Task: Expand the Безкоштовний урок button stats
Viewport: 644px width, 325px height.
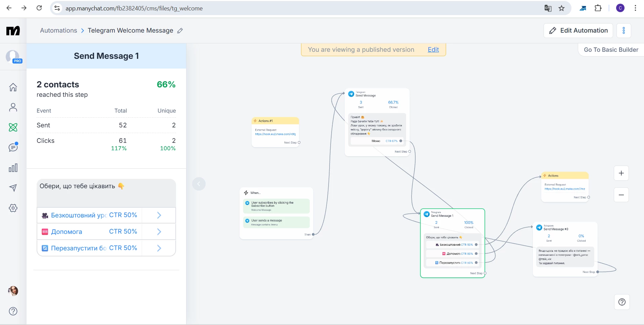Action: 159,215
